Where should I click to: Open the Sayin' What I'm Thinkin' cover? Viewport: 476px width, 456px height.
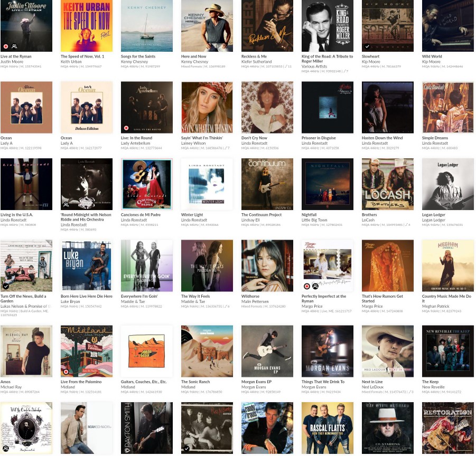pos(207,107)
